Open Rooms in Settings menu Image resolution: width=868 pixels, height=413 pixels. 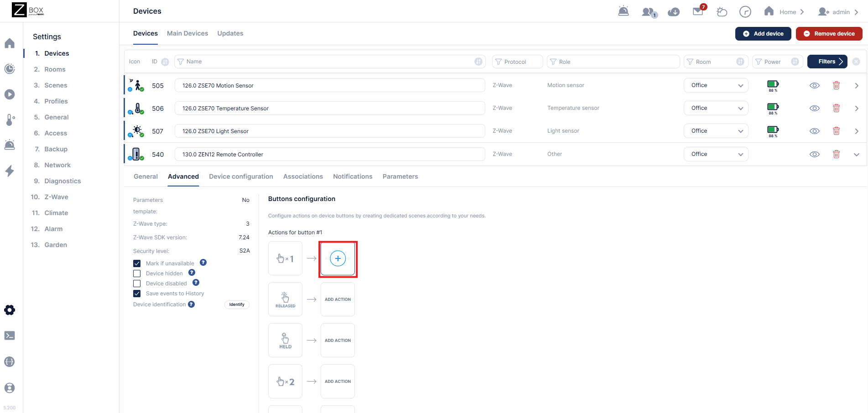point(55,69)
